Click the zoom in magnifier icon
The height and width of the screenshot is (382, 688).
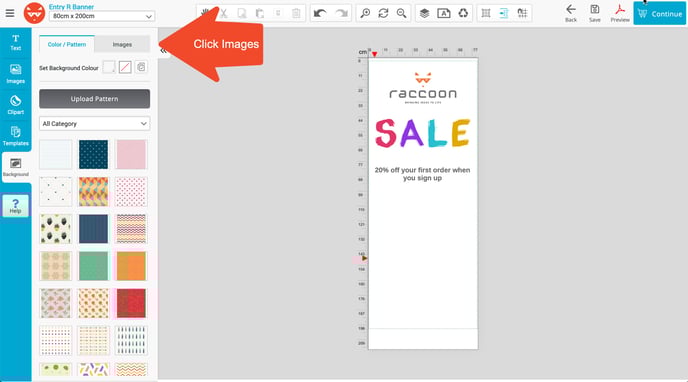coord(365,14)
